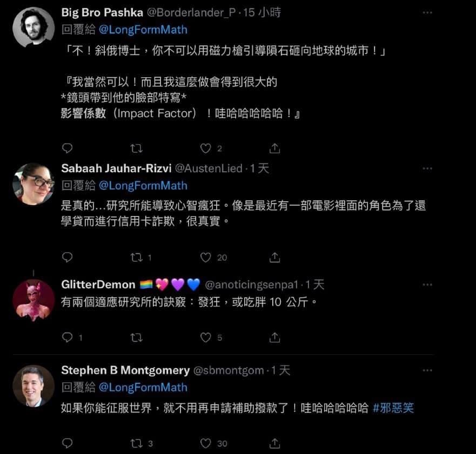This screenshot has width=476, height=454.
Task: Share Big Bro Pashka's tweet
Action: tap(274, 148)
